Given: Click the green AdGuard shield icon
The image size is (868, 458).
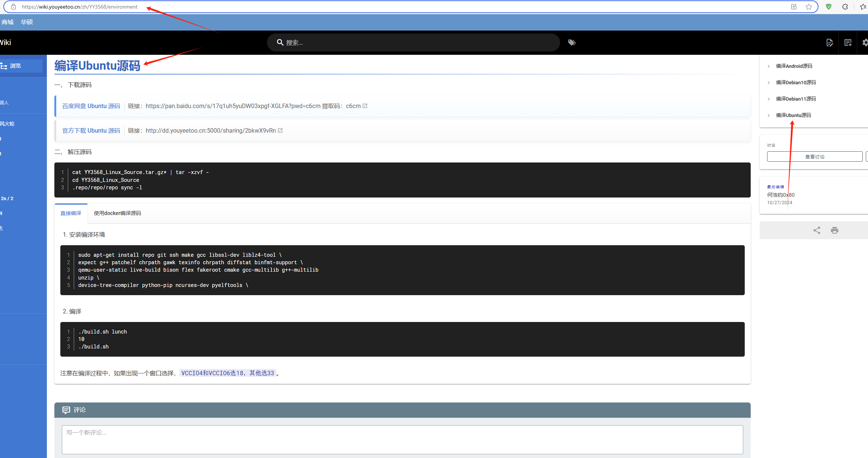Looking at the screenshot, I should (829, 7).
